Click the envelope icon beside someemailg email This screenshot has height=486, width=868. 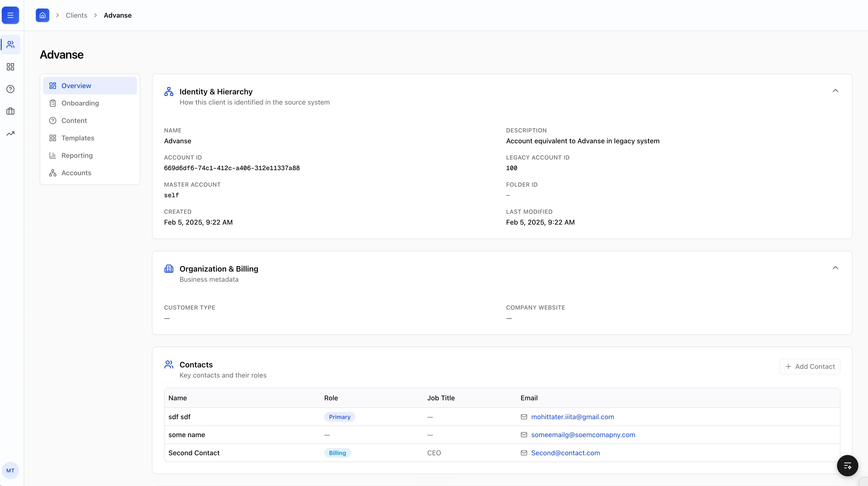(524, 435)
